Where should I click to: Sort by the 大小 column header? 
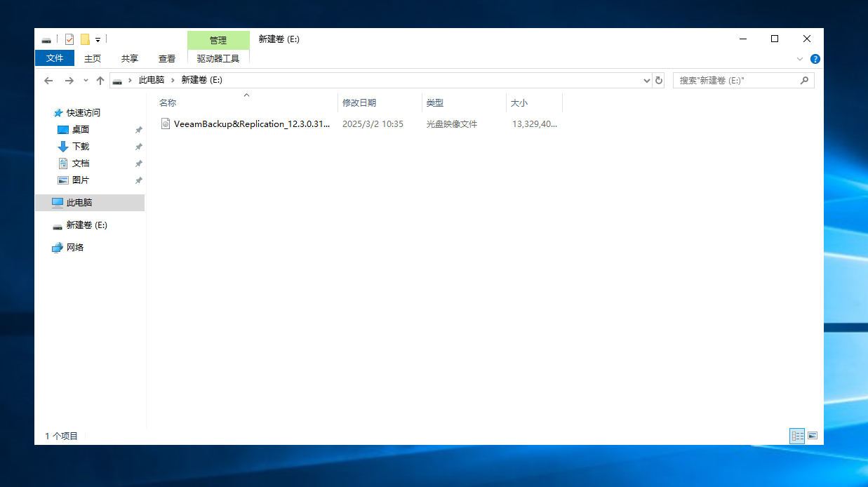coord(519,102)
